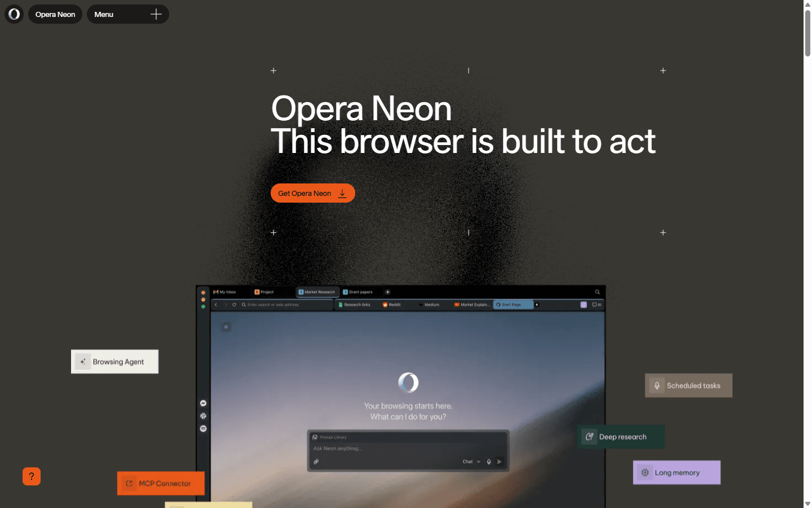Select the Long memory feature chip

(x=677, y=472)
